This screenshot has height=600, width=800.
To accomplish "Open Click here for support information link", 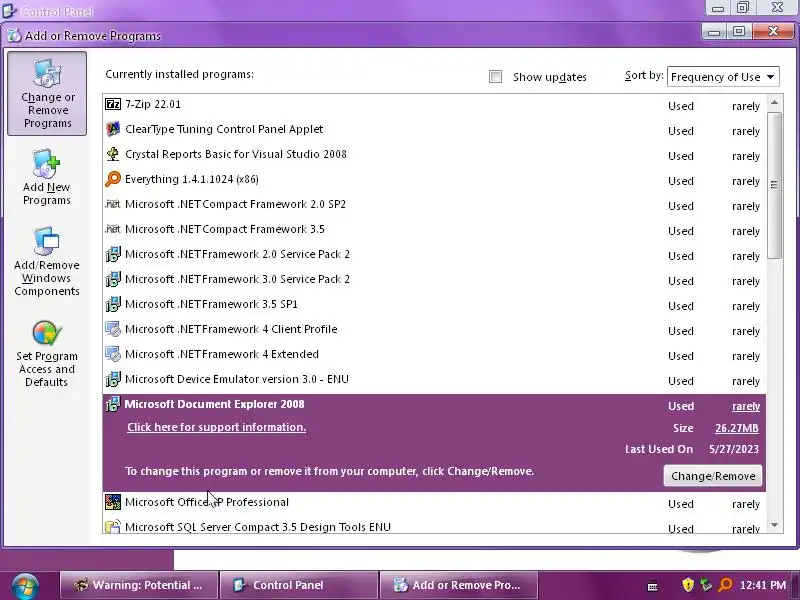I will pyautogui.click(x=216, y=427).
